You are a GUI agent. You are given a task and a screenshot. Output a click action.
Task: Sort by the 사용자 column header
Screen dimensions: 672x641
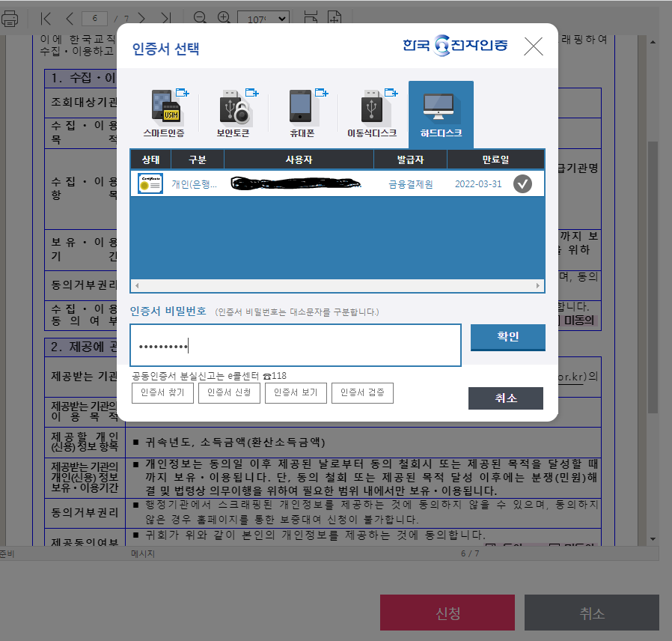click(x=299, y=160)
